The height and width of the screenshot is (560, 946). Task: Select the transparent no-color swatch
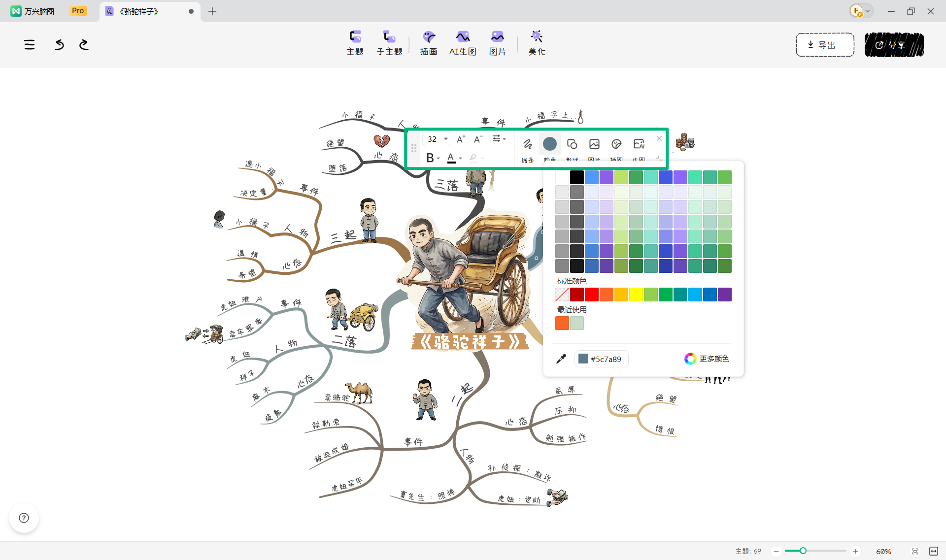click(562, 295)
